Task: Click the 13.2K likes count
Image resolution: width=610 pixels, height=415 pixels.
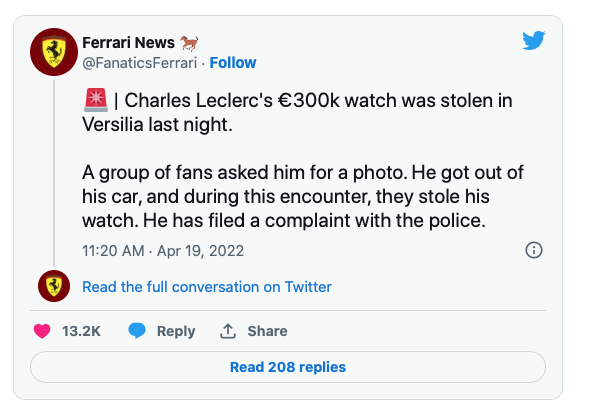Action: 82,331
